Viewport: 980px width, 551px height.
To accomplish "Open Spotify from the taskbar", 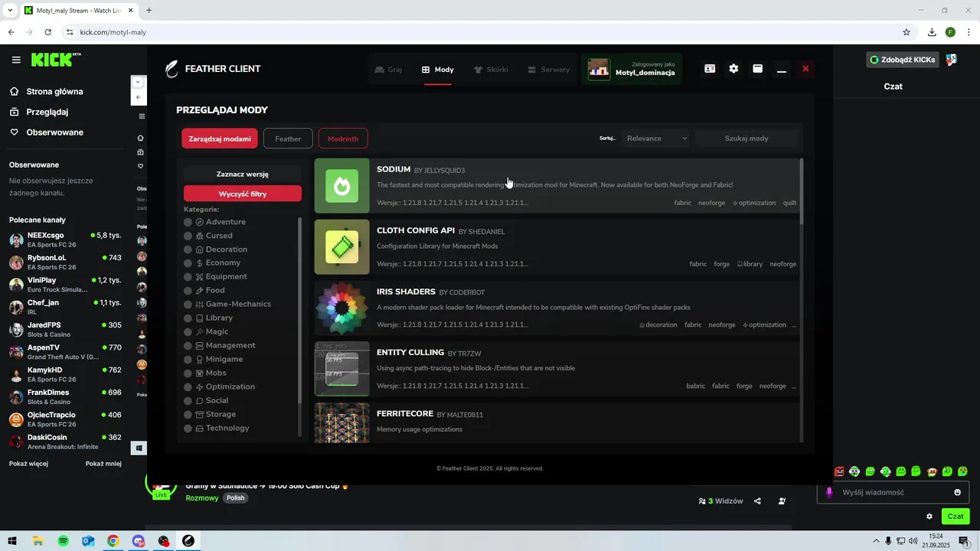I will (x=63, y=541).
